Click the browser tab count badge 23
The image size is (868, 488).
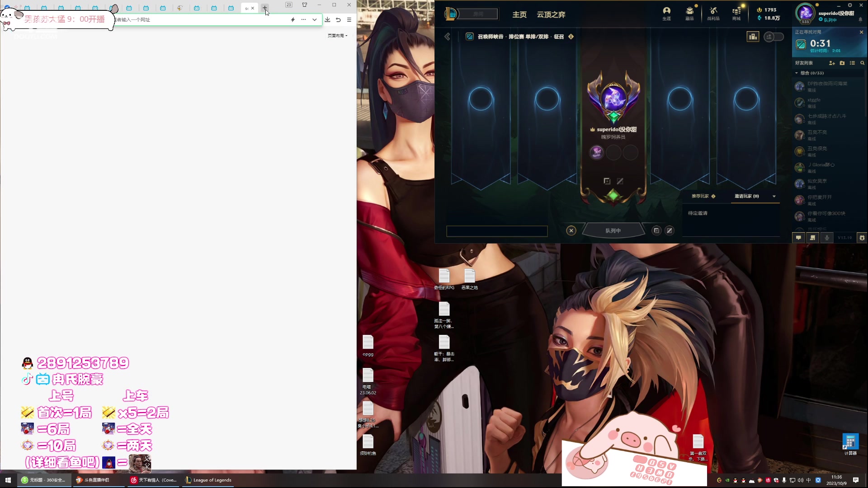(x=288, y=5)
